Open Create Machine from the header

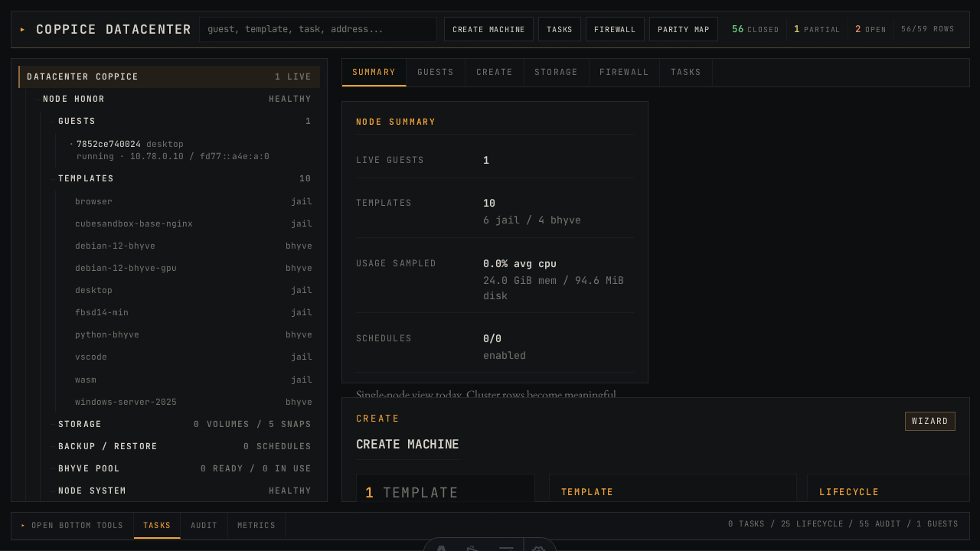488,29
